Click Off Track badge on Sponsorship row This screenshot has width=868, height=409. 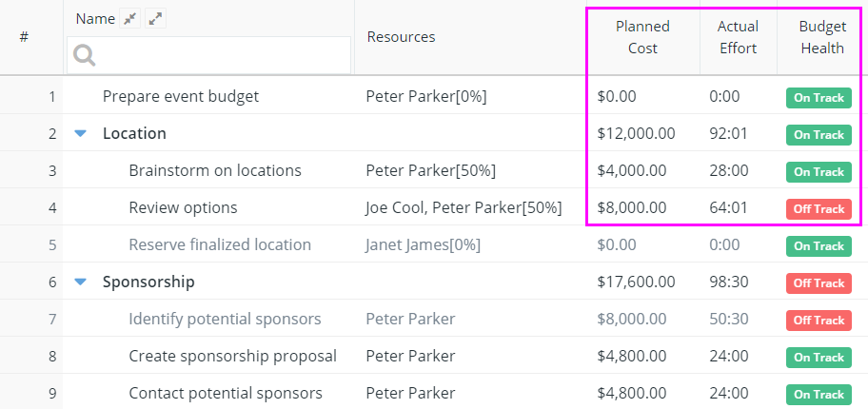click(819, 283)
